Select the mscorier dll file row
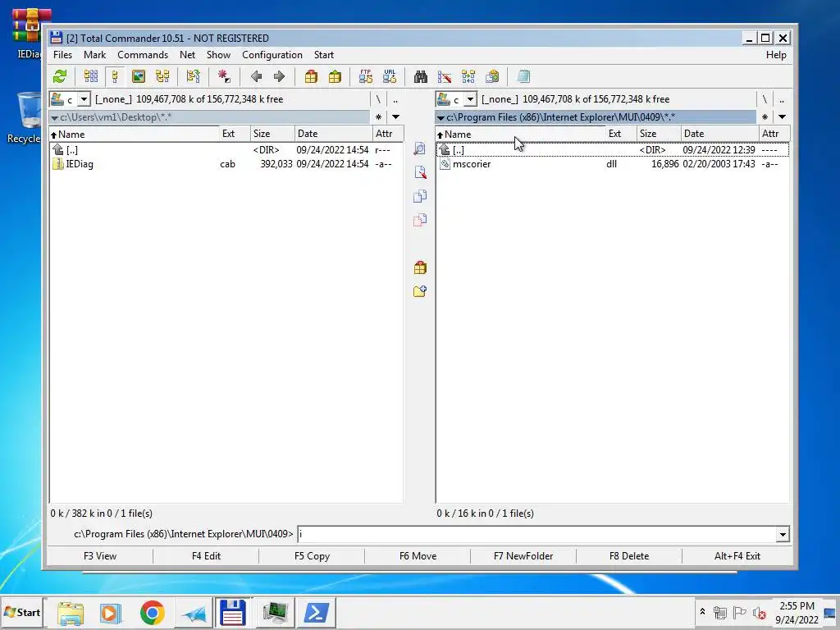 click(x=612, y=164)
